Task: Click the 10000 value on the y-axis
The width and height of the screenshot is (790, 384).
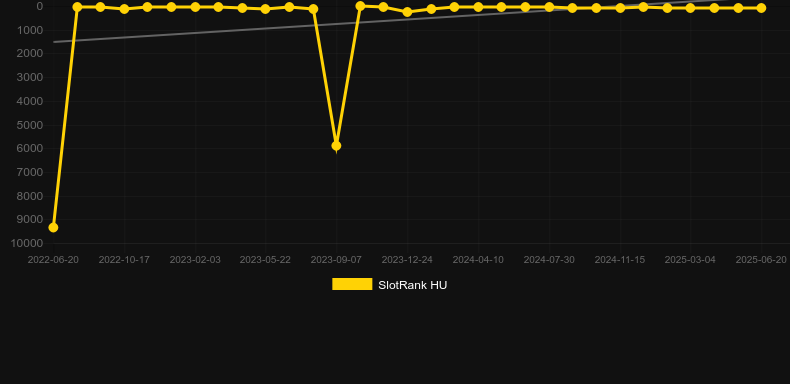Action: (x=27, y=243)
